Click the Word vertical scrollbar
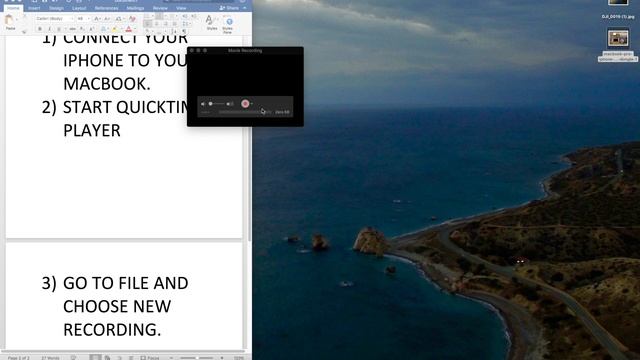Screen dimensions: 640x360 click(250, 139)
